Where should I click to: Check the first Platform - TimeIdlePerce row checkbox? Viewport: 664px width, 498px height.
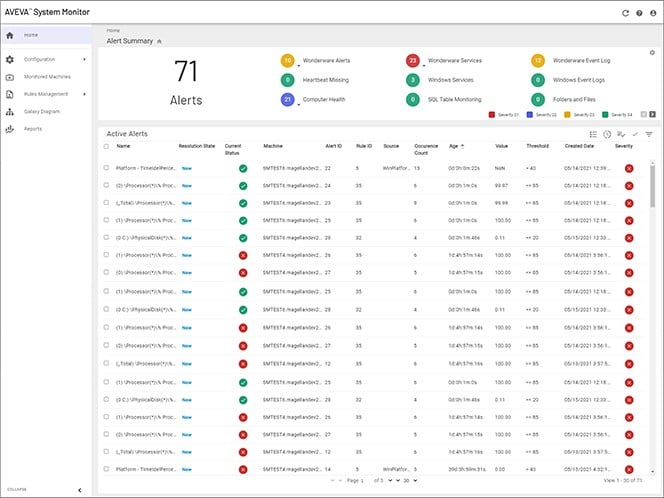tap(107, 168)
